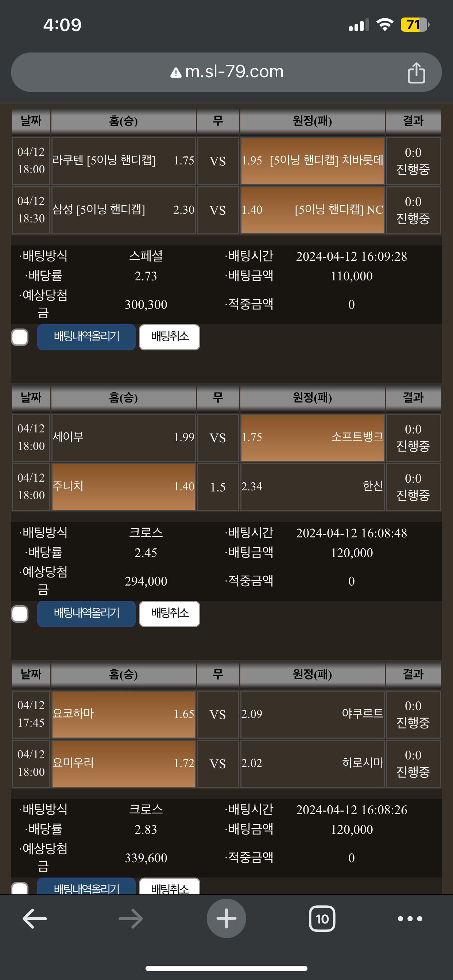Check the box for the 16:08:48 bet
The height and width of the screenshot is (980, 453).
20,614
